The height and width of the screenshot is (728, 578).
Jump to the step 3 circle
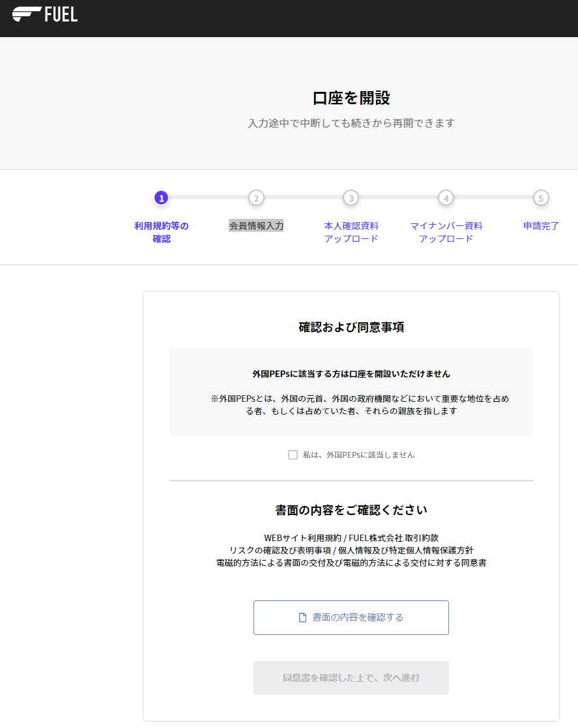click(x=351, y=198)
